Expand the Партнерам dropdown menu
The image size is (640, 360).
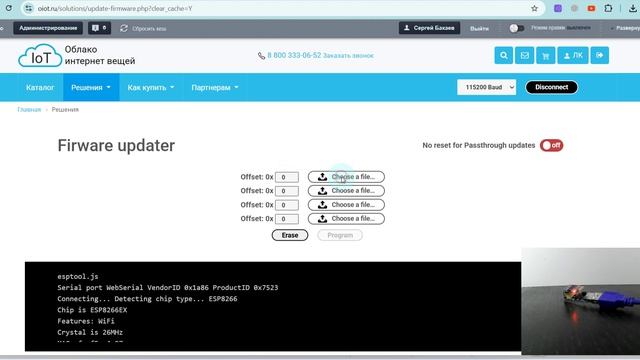click(215, 87)
